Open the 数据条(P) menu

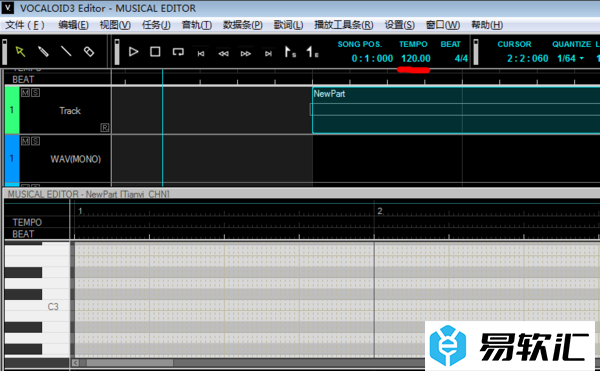[x=243, y=25]
